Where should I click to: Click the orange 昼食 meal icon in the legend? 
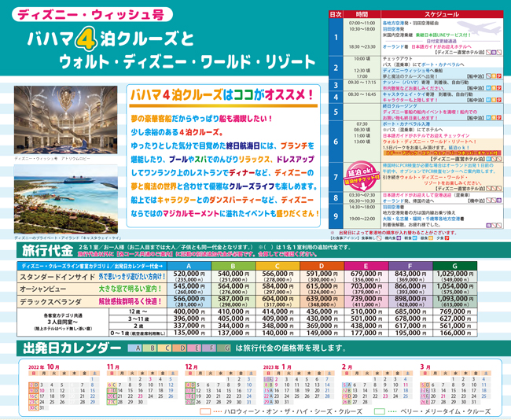click(x=431, y=238)
